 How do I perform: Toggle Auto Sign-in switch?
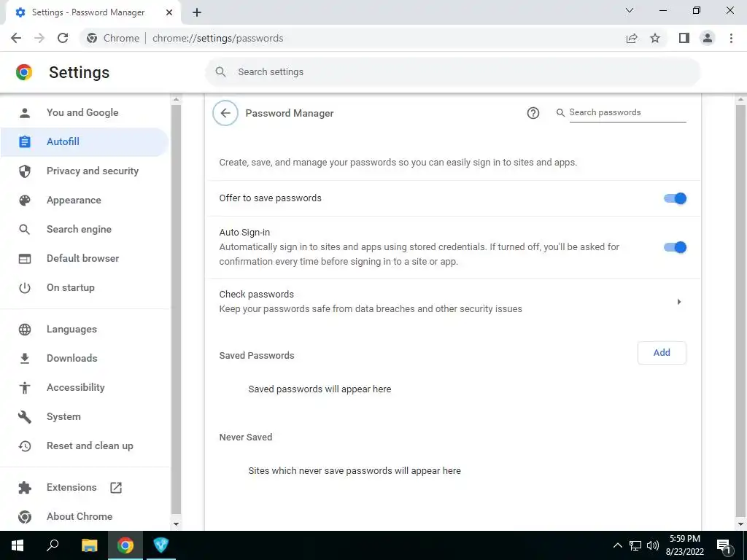(x=675, y=247)
